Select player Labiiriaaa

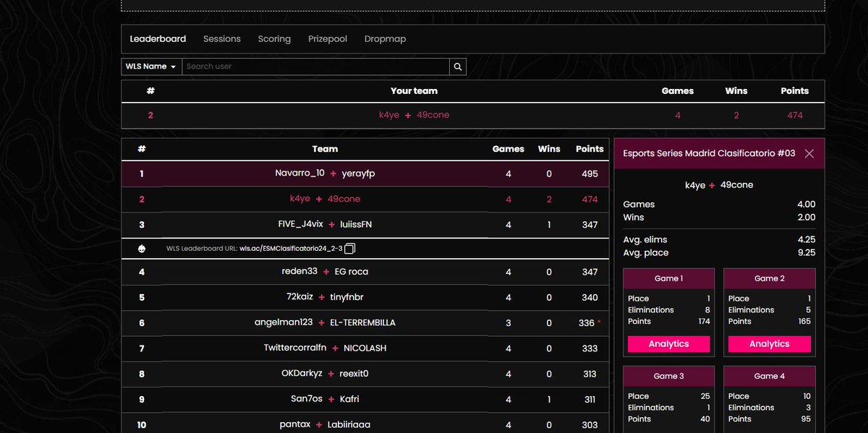tap(349, 425)
